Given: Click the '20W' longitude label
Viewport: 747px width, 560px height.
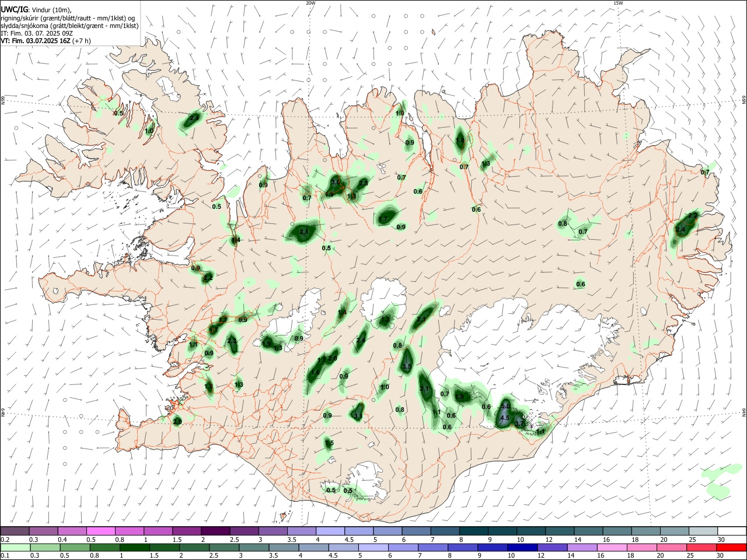Looking at the screenshot, I should tap(310, 3).
